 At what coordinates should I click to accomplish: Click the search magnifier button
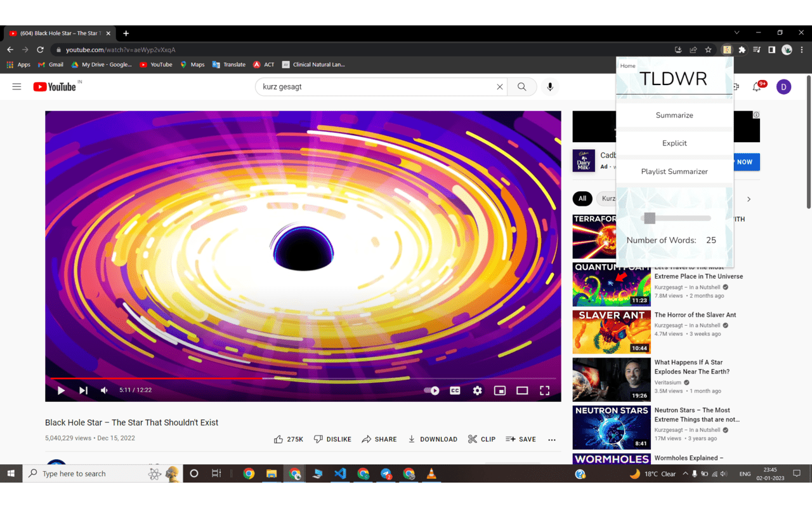[522, 87]
